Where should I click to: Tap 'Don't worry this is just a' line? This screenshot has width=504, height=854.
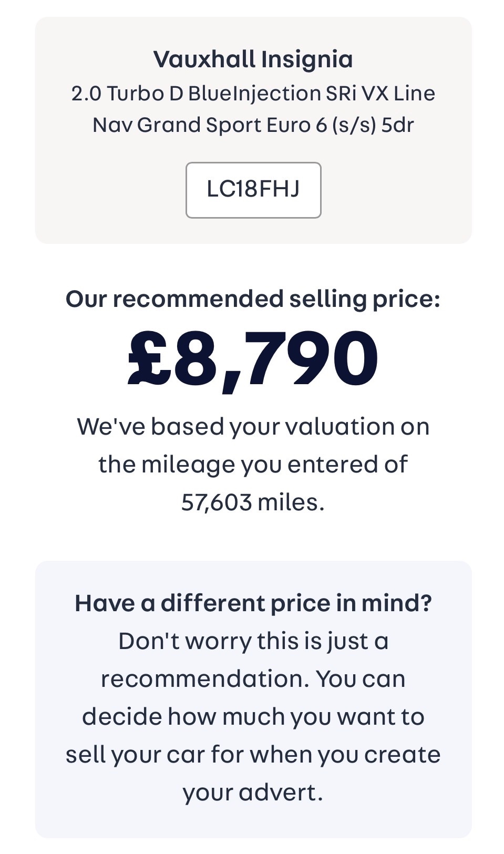[253, 641]
